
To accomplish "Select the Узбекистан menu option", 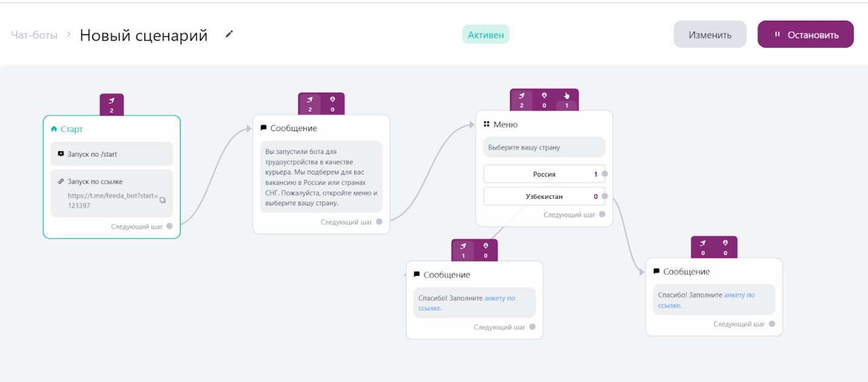I will [544, 196].
